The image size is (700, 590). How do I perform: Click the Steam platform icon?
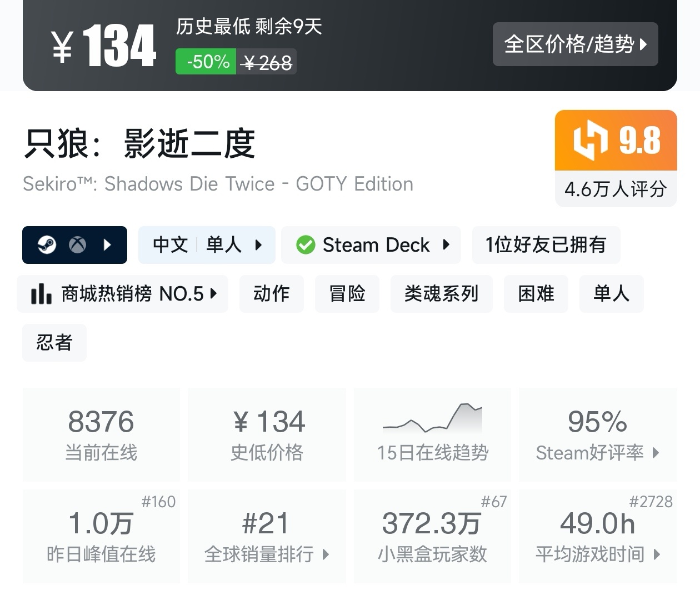47,245
